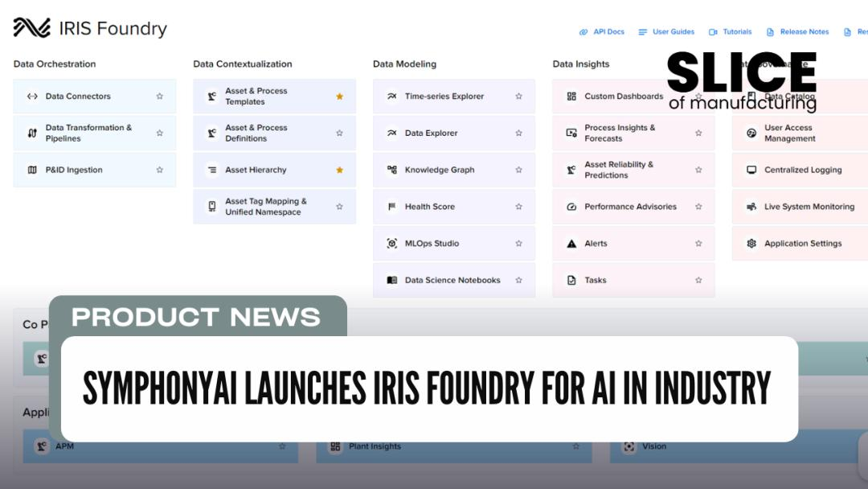This screenshot has width=868, height=489.
Task: Click the Data Orchestration section heading
Action: point(55,64)
